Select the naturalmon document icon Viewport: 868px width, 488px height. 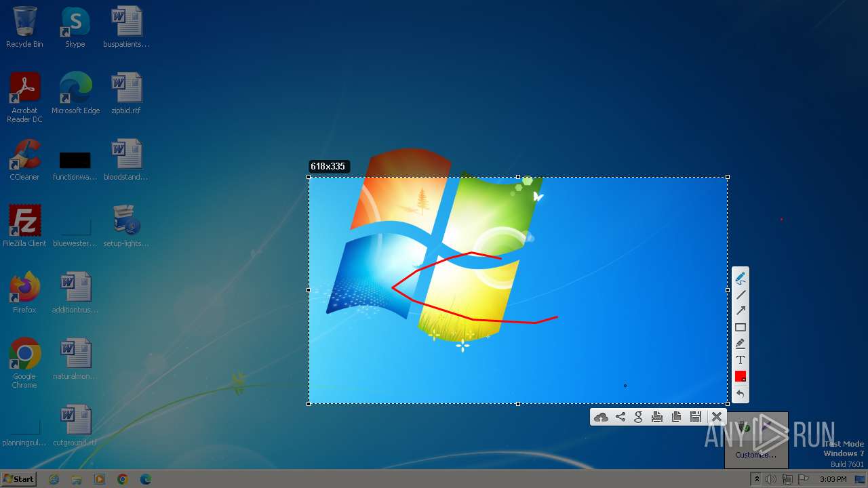click(x=75, y=359)
